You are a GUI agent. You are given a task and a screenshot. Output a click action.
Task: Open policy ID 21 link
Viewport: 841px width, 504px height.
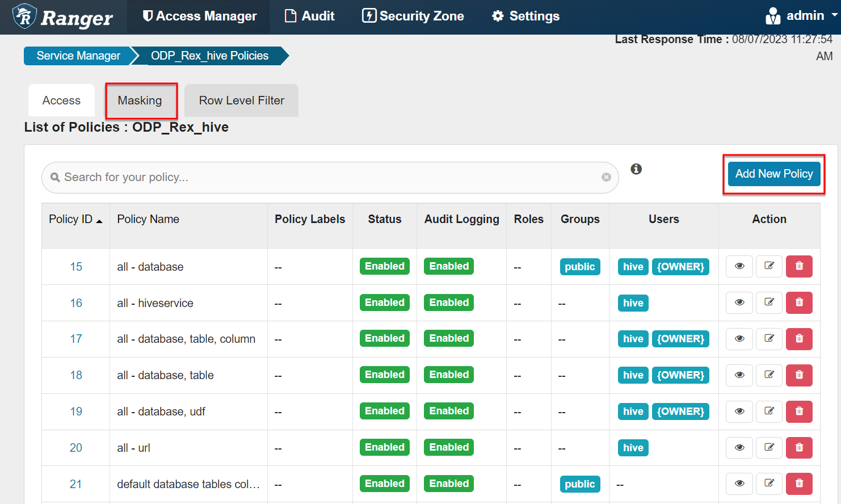(x=76, y=484)
